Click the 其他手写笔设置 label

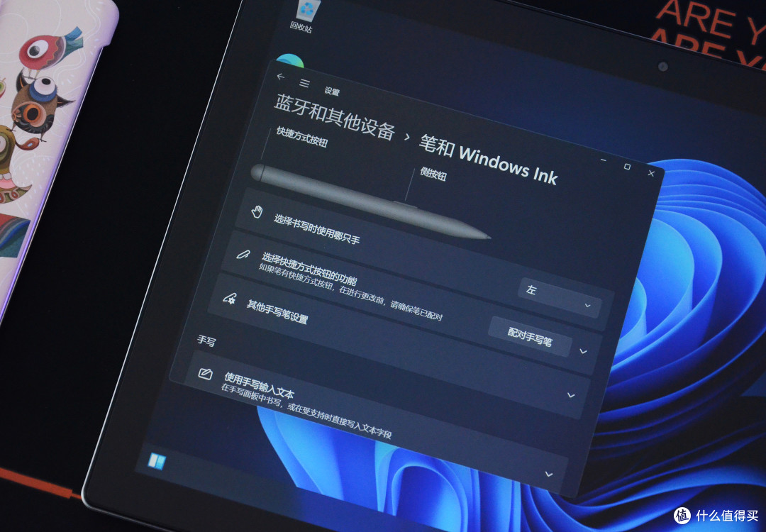click(x=277, y=312)
